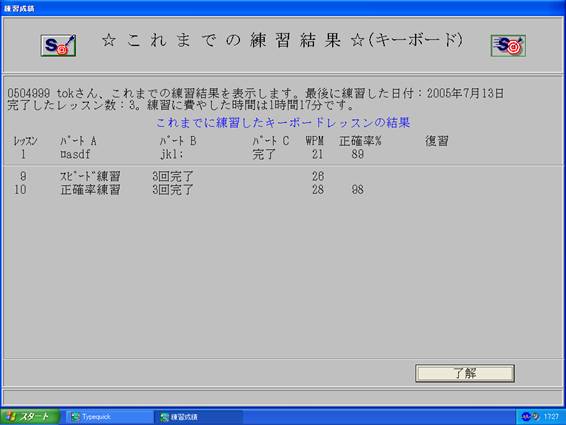
Task: Click the 練習成績 window title bar
Action: pyautogui.click(x=283, y=8)
